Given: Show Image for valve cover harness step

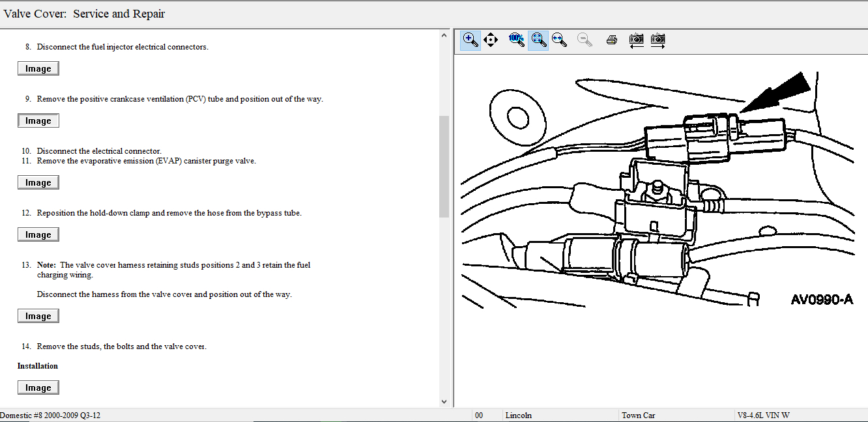Looking at the screenshot, I should 38,316.
